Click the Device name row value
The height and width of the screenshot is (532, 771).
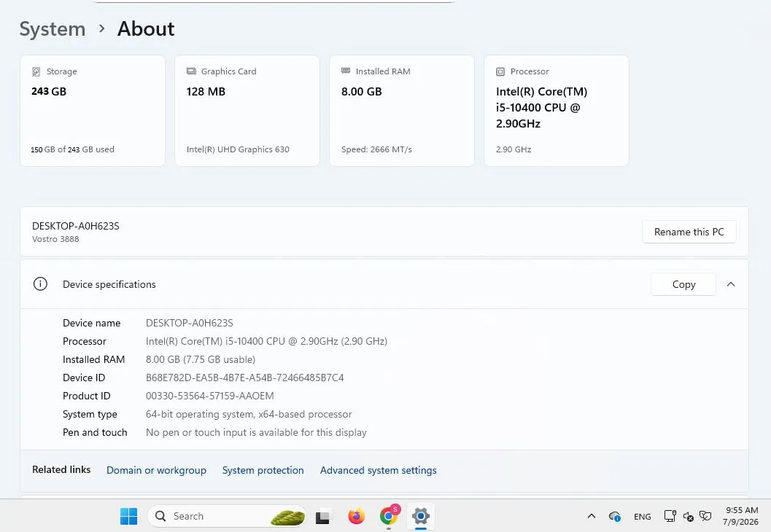click(190, 324)
